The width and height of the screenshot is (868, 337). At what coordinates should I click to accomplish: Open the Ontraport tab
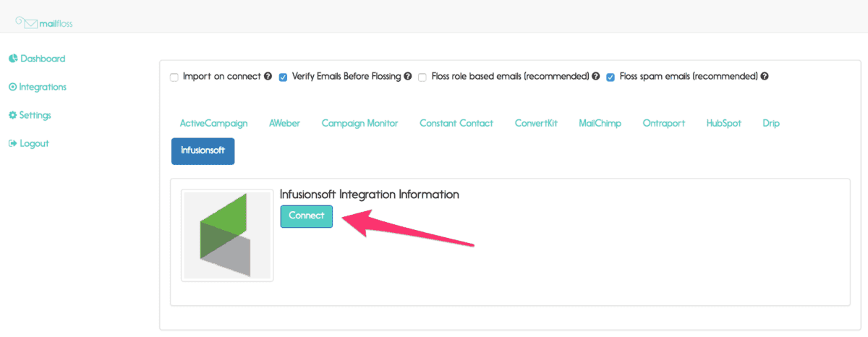coord(663,123)
